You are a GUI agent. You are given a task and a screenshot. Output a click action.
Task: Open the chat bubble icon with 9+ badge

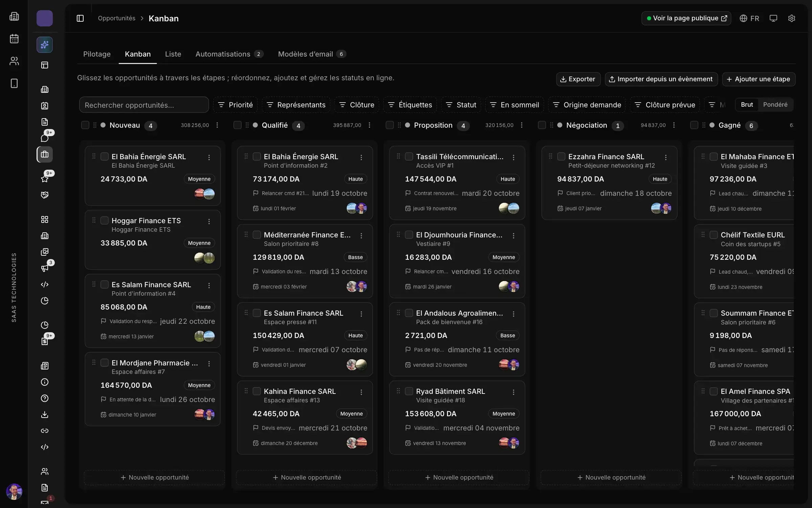click(45, 138)
